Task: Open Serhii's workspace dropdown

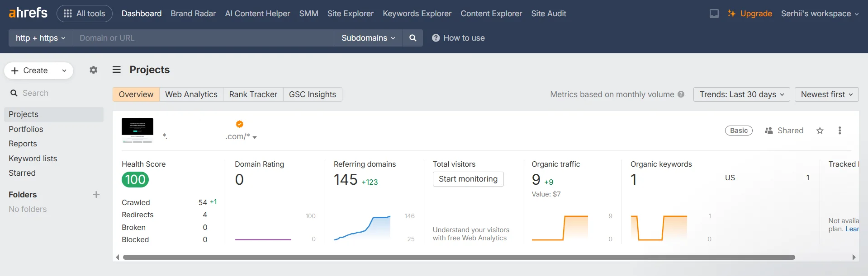Action: click(x=820, y=14)
